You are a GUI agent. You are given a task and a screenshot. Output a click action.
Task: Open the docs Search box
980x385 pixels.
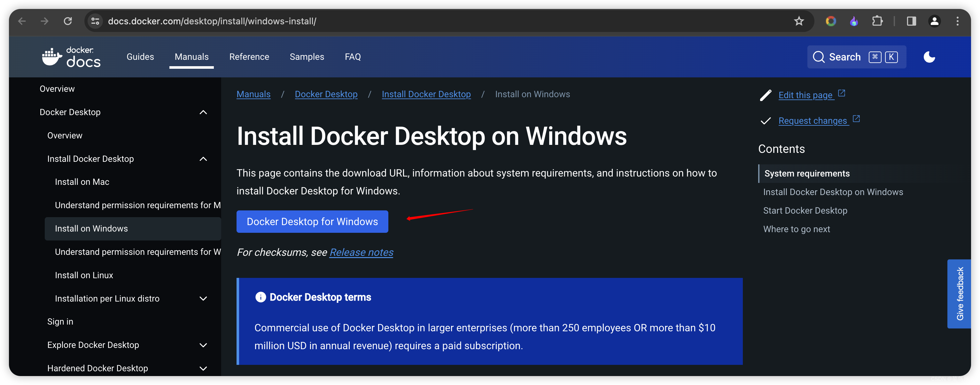point(856,57)
